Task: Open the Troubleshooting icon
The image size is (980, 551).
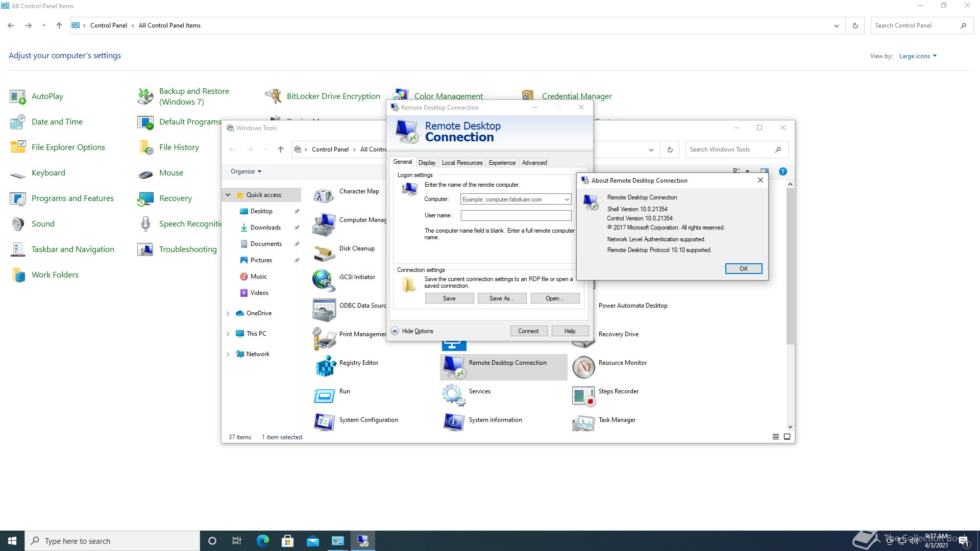Action: (145, 249)
